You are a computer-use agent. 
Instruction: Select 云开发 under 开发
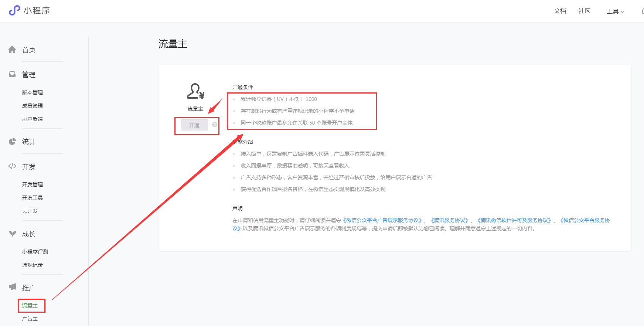click(x=30, y=211)
